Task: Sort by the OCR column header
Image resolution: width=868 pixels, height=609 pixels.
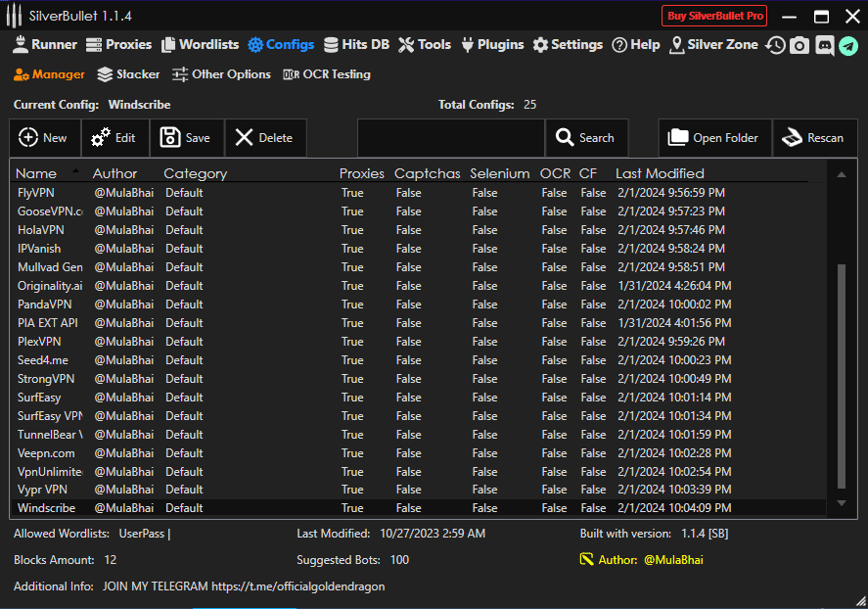Action: pyautogui.click(x=555, y=173)
